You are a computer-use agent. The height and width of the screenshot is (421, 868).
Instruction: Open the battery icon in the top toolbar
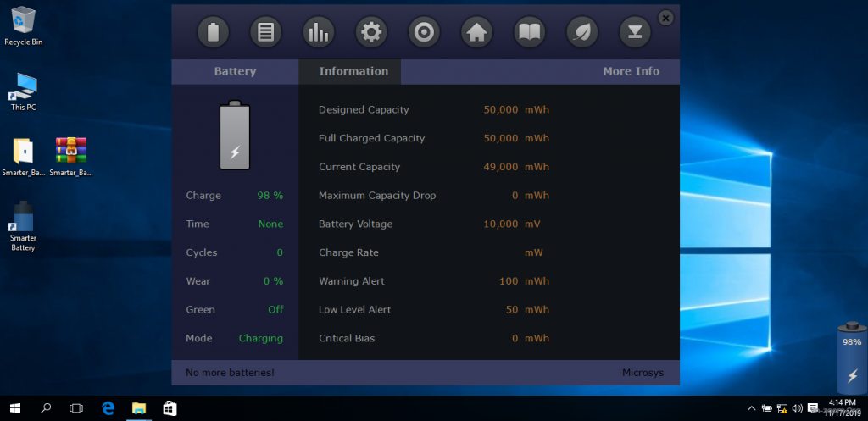213,32
